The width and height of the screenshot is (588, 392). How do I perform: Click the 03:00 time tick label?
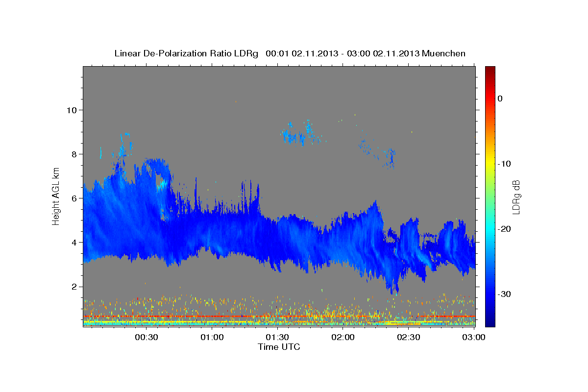tap(473, 337)
